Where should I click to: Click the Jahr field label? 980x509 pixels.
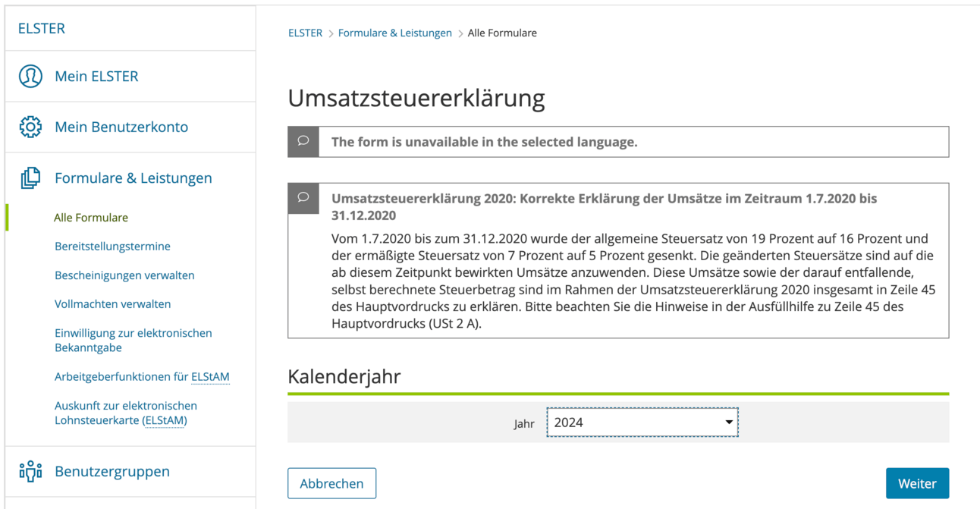(524, 424)
